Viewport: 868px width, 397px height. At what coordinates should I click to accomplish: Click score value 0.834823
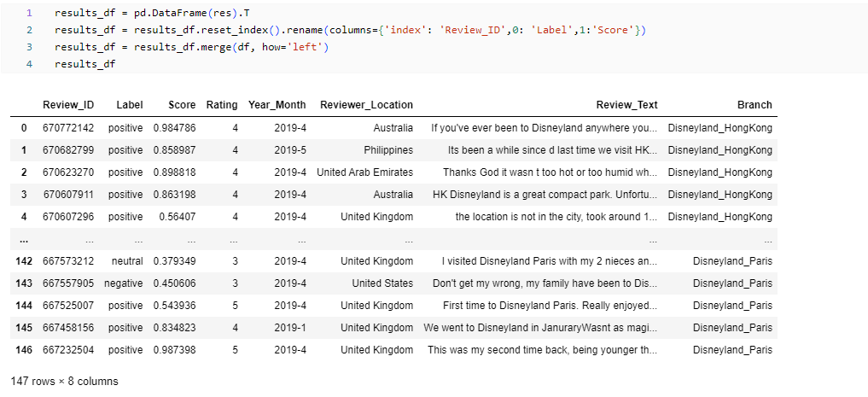(x=174, y=327)
